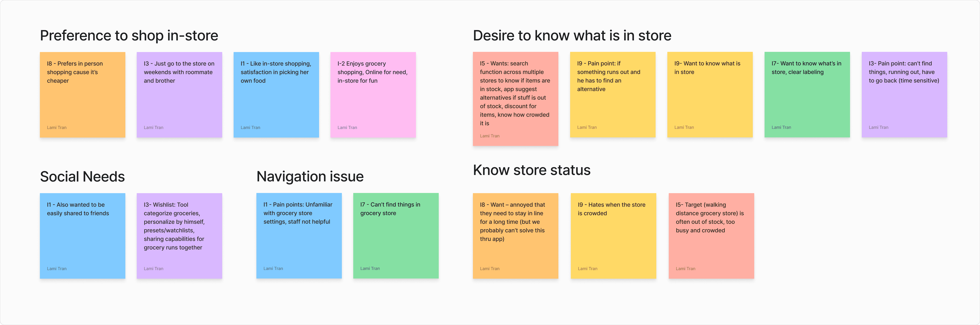Click the 'Navigation issue' section heading
The height and width of the screenshot is (325, 980).
coord(310,177)
